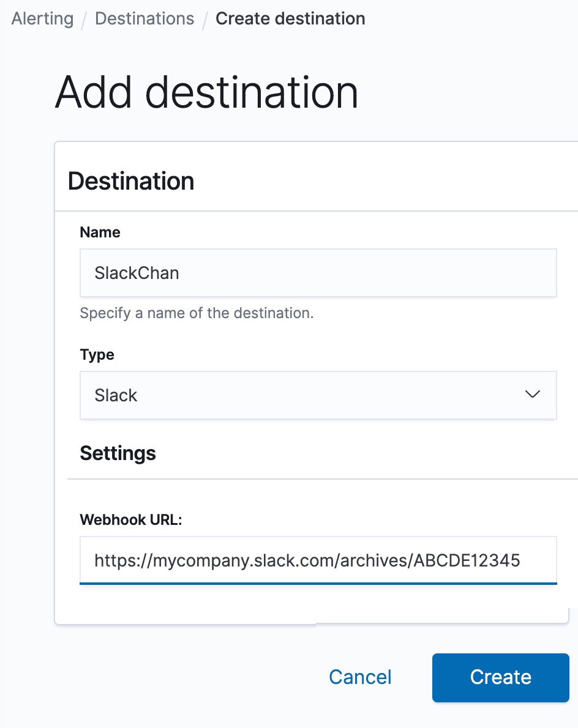Click the Name field label
578x728 pixels.
100,232
